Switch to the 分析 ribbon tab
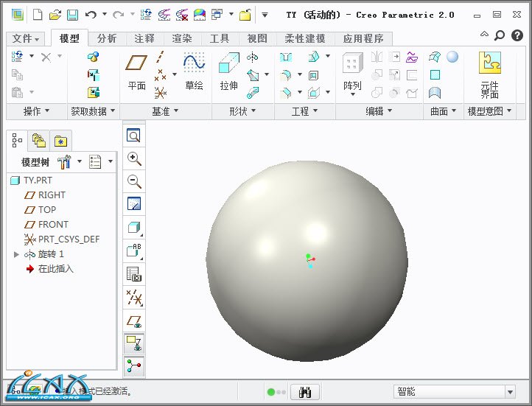The height and width of the screenshot is (406, 532). [x=107, y=38]
